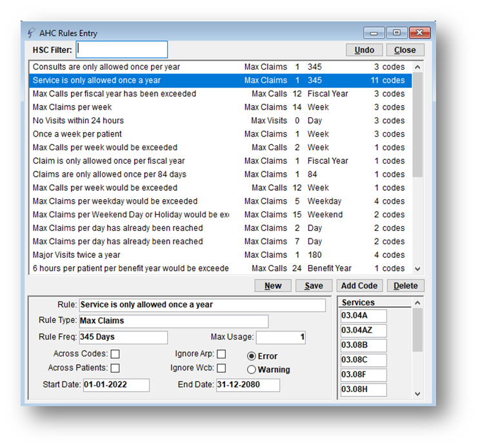Click the Services list scrollbar thumb
This screenshot has width=478, height=448.
417,330
